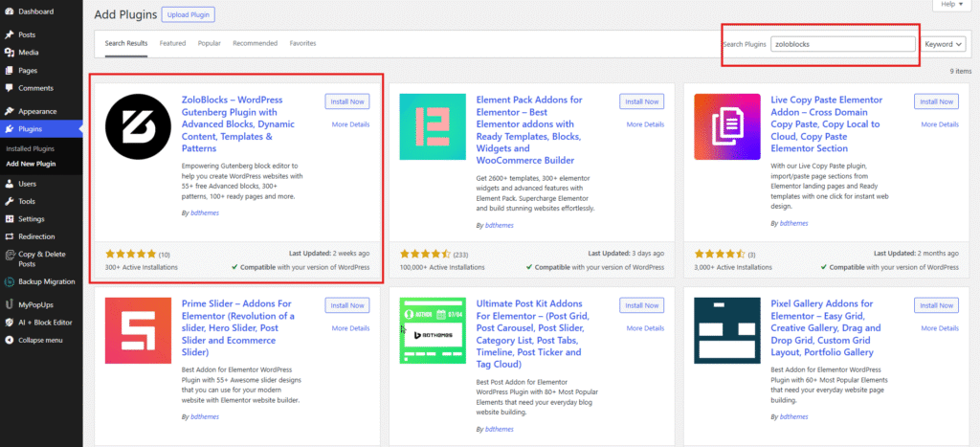
Task: Click bdthemes author link under ZoloBlocks
Action: [205, 213]
